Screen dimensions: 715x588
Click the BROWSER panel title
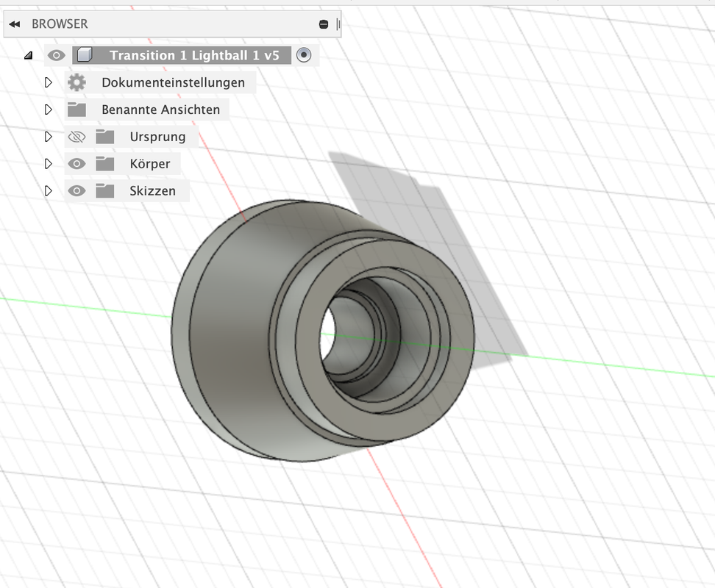[60, 24]
